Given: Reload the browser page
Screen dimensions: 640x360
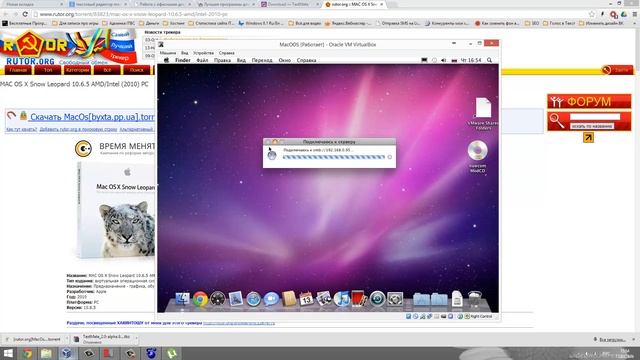Looking at the screenshot, I should tap(25, 14).
